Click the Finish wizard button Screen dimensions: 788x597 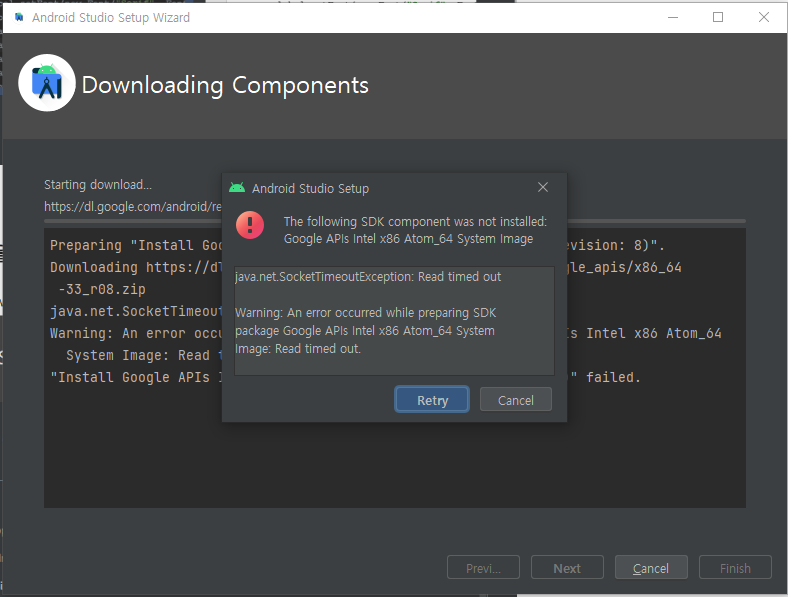735,568
